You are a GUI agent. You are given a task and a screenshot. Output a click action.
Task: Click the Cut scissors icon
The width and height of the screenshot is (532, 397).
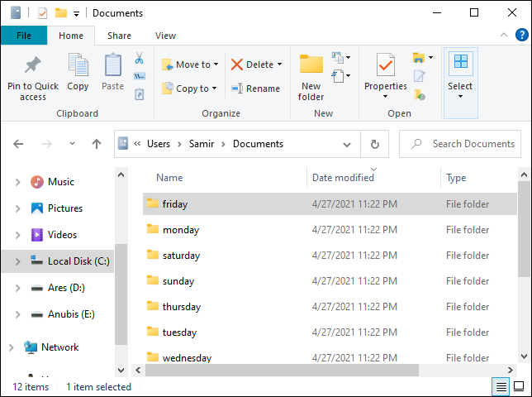(x=139, y=58)
